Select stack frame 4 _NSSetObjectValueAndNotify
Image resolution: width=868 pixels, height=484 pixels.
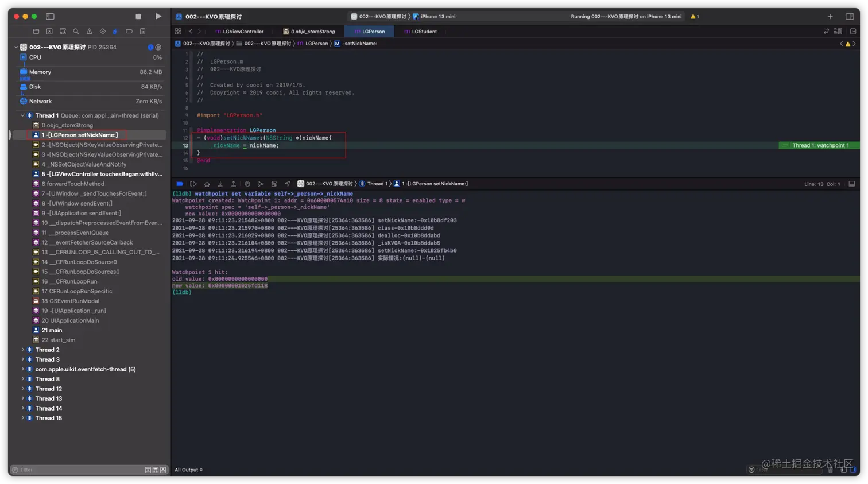91,164
